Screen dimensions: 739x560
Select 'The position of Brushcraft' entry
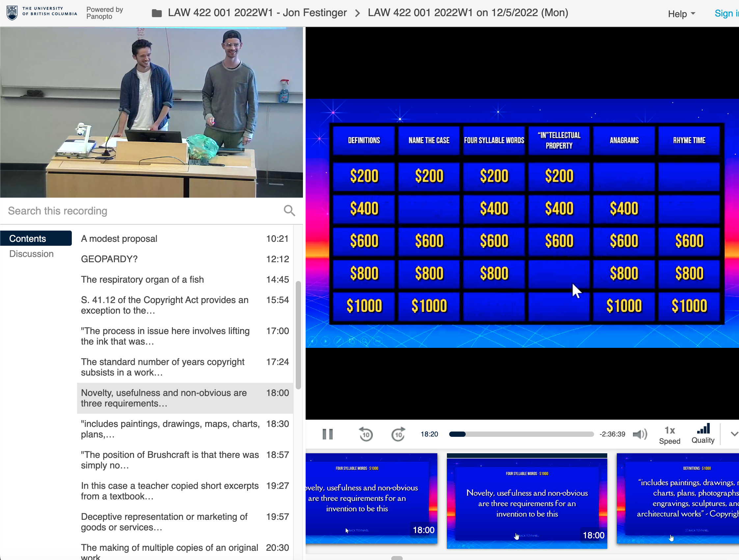(185, 460)
